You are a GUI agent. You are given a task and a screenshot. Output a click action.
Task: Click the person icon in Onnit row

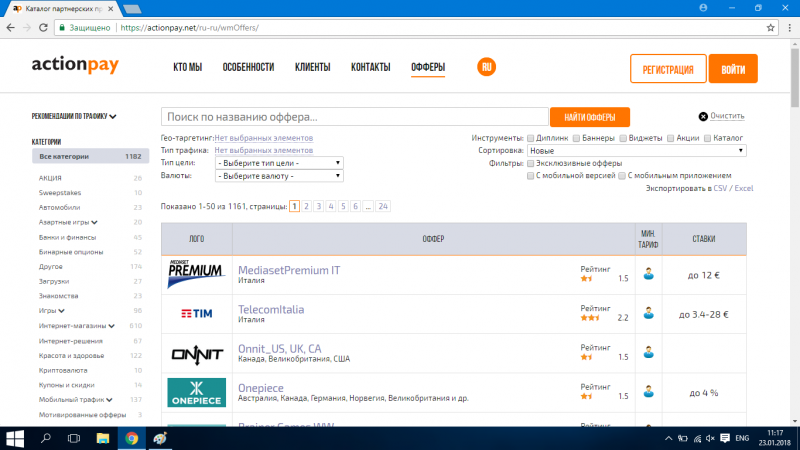648,353
